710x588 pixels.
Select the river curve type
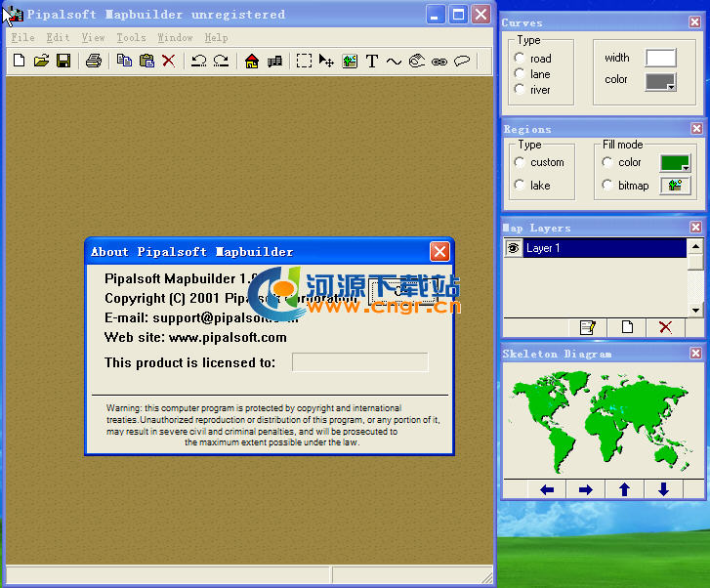[x=521, y=90]
